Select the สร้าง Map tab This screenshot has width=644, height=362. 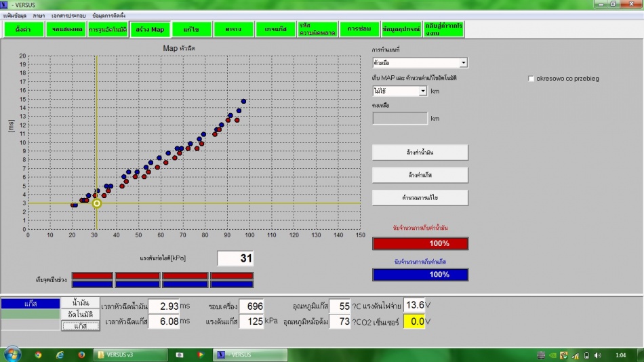click(x=150, y=29)
